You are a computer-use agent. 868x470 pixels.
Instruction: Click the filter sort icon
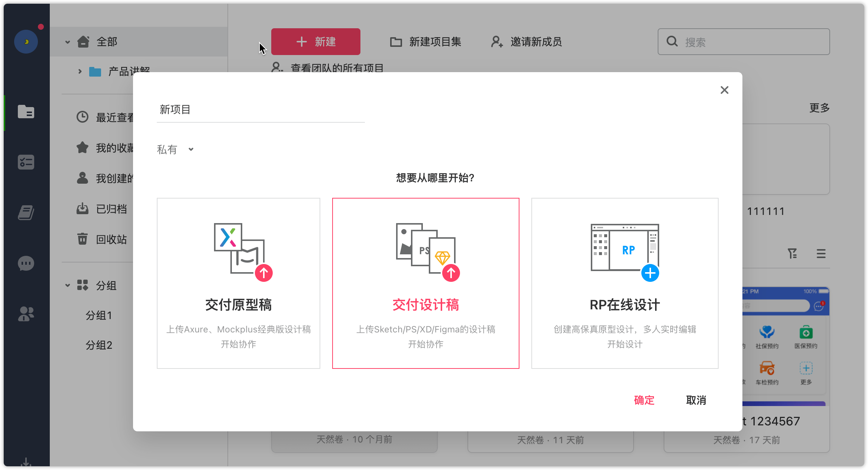tap(792, 254)
